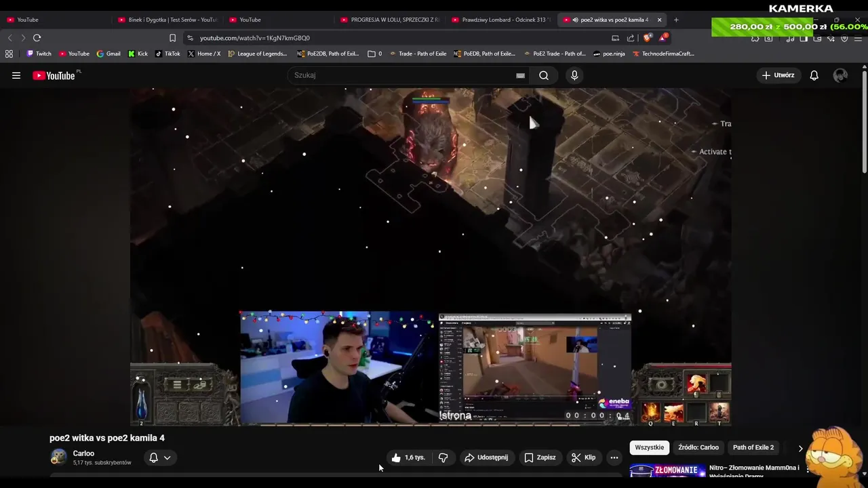Viewport: 868px width, 488px height.
Task: Open the Nitro– Złomowanie MammOna video title
Action: [x=753, y=471]
